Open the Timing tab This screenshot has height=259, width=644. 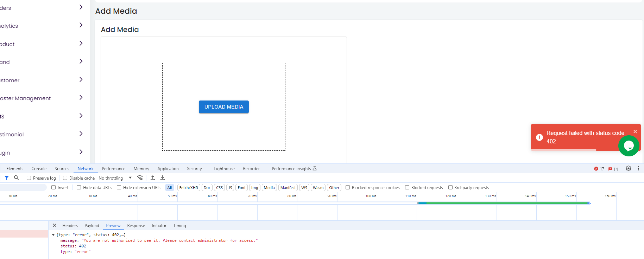(179, 226)
